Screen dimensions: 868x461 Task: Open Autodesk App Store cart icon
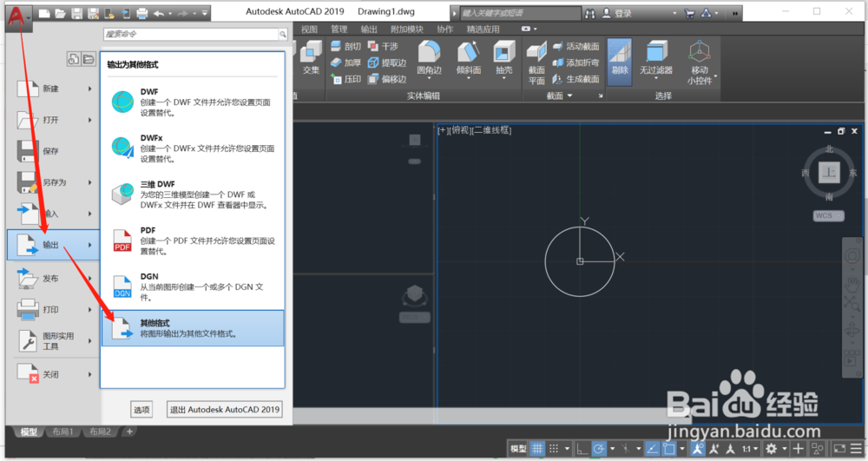tap(689, 13)
